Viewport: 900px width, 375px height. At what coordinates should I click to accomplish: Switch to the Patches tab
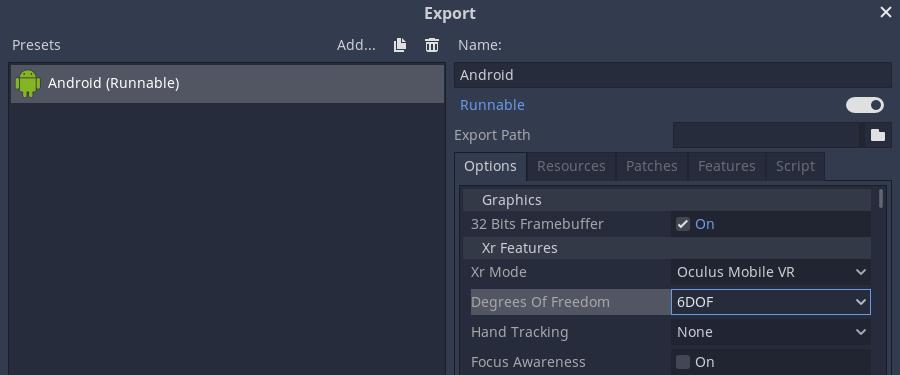click(651, 166)
